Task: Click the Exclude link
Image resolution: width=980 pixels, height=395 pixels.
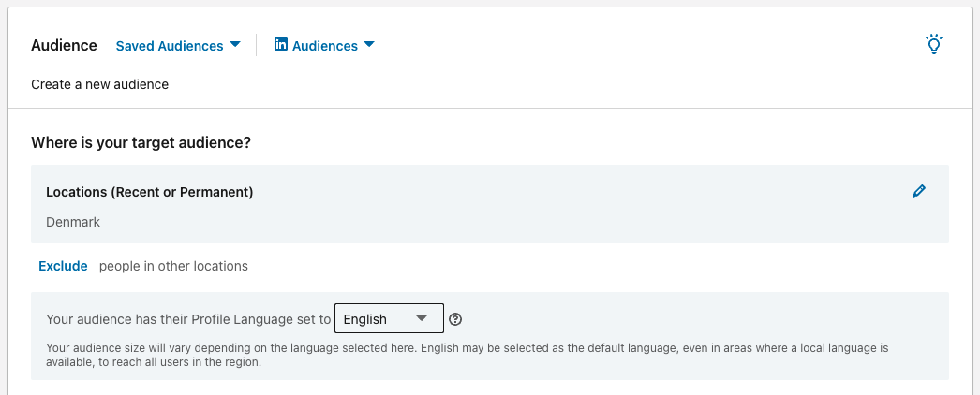Action: [63, 266]
